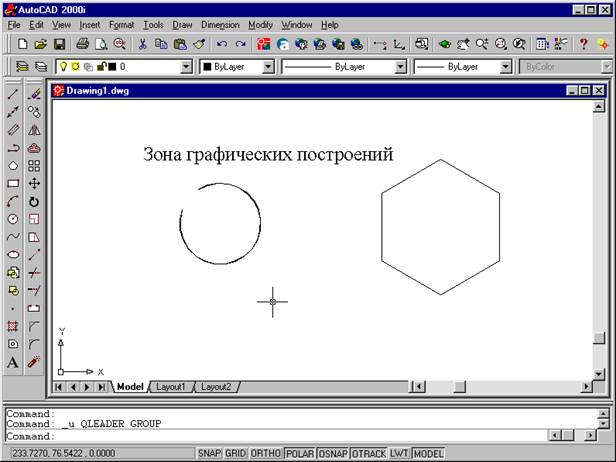Toggle ORTHO mode in status bar

tap(266, 453)
